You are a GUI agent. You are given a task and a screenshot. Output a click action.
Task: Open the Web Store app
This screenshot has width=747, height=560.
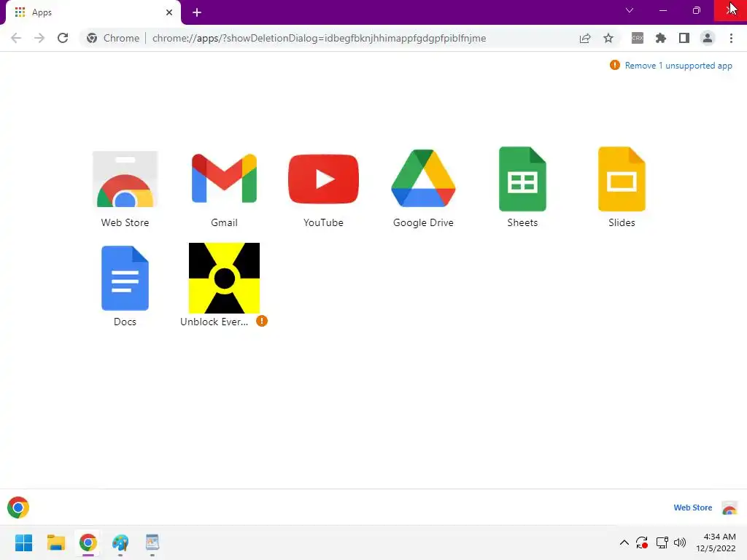(x=125, y=180)
